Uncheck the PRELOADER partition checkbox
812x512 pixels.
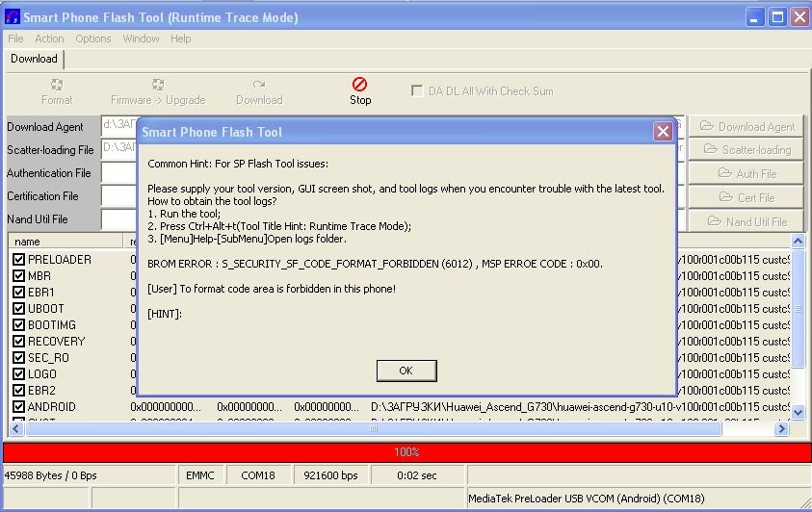pos(19,260)
